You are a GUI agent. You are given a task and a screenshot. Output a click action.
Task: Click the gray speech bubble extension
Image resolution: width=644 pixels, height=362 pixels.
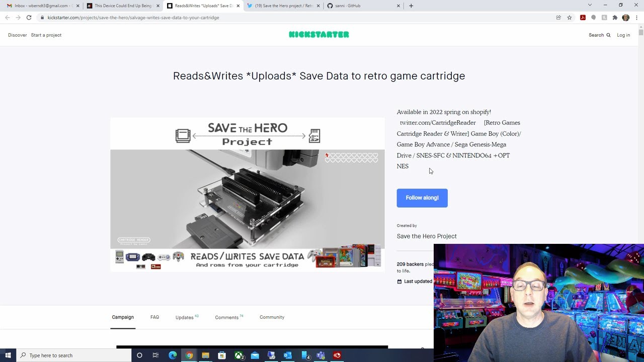pyautogui.click(x=593, y=18)
